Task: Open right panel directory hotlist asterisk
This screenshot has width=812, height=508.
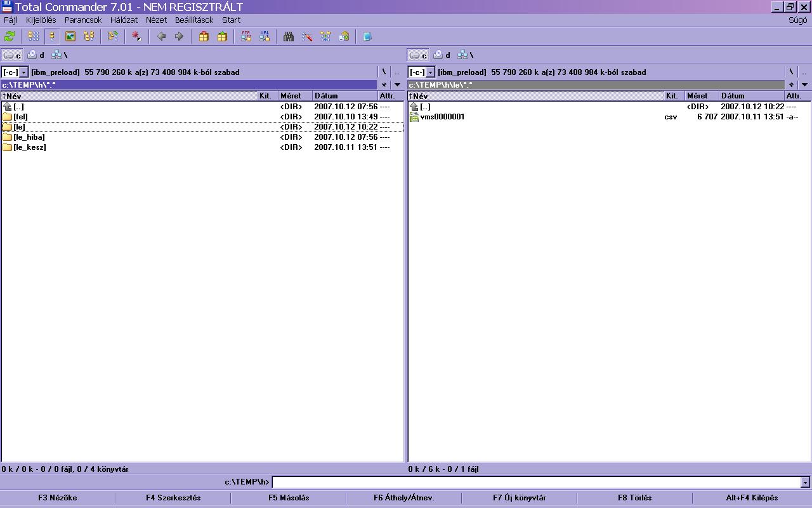Action: pyautogui.click(x=791, y=84)
